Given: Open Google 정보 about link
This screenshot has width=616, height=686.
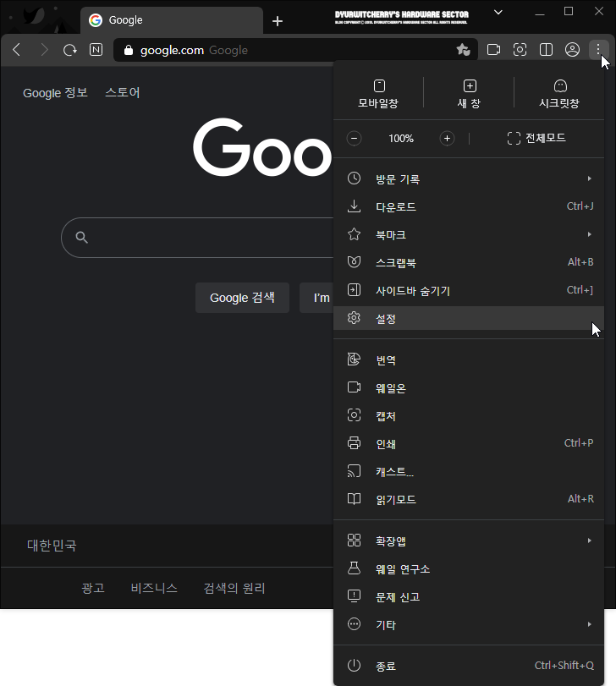Looking at the screenshot, I should pos(55,93).
